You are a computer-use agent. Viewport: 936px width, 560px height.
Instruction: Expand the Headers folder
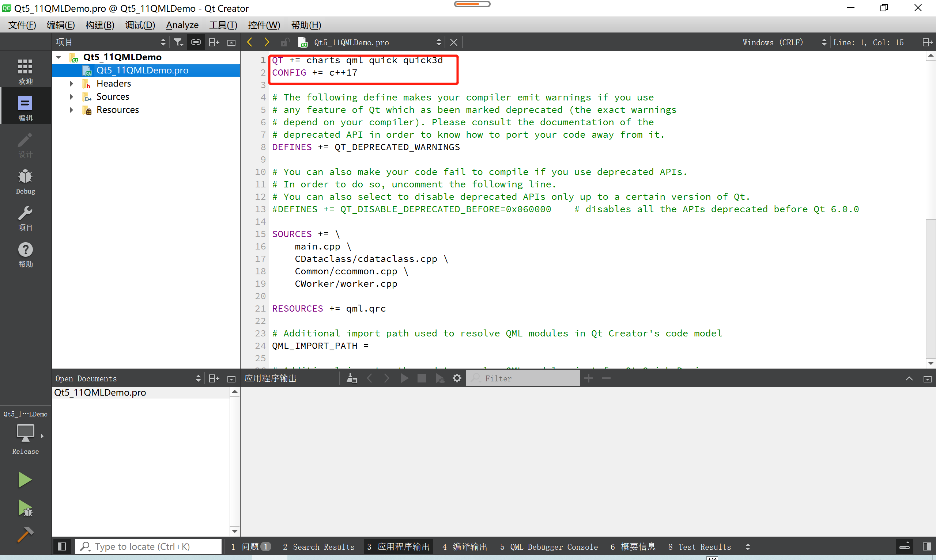[71, 83]
